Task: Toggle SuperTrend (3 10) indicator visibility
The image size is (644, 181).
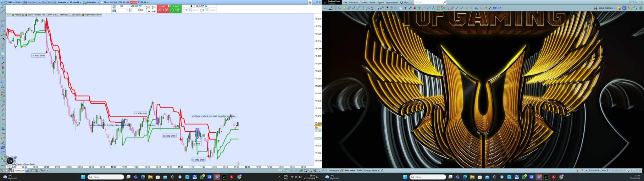Action: pos(35,15)
